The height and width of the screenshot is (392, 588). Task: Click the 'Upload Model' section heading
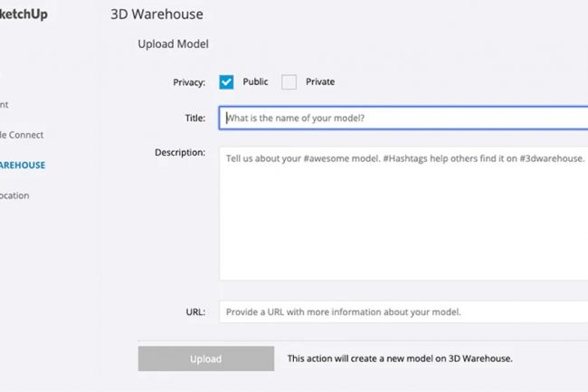pyautogui.click(x=174, y=43)
